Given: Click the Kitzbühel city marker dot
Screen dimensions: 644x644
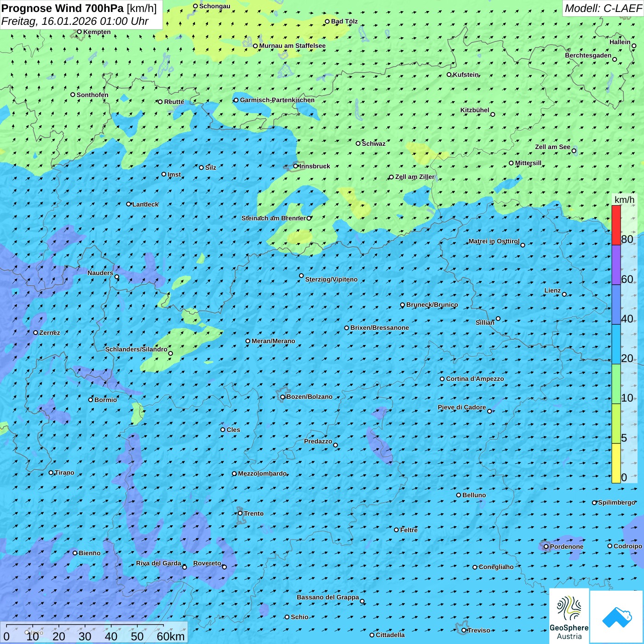Looking at the screenshot, I should click(493, 115).
